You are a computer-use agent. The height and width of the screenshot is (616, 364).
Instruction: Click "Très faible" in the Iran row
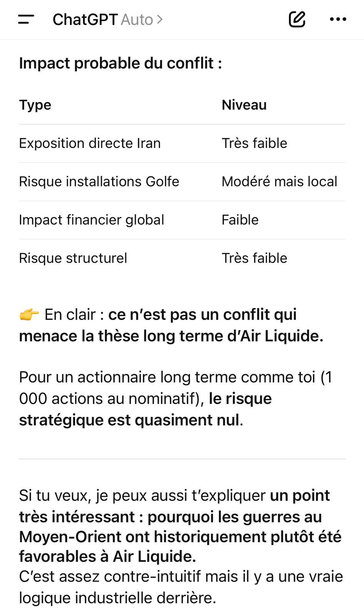tap(254, 143)
